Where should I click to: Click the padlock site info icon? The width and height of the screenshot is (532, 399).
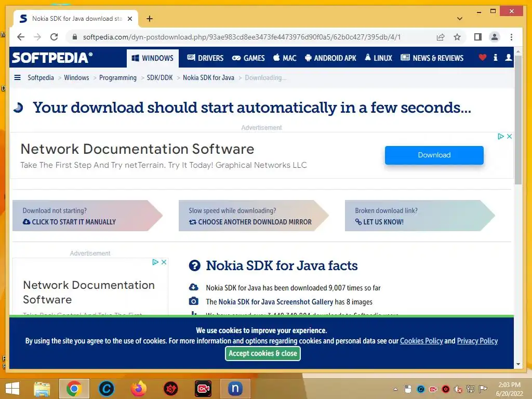[75, 37]
